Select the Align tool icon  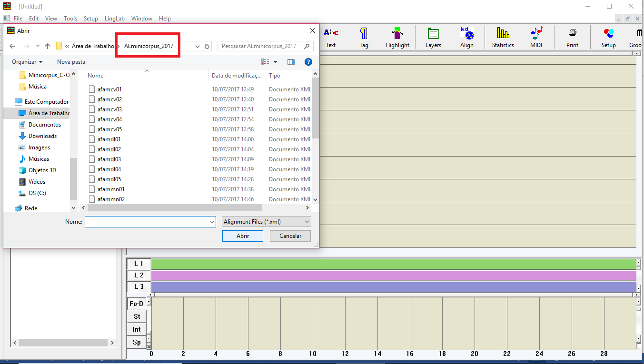pyautogui.click(x=467, y=37)
